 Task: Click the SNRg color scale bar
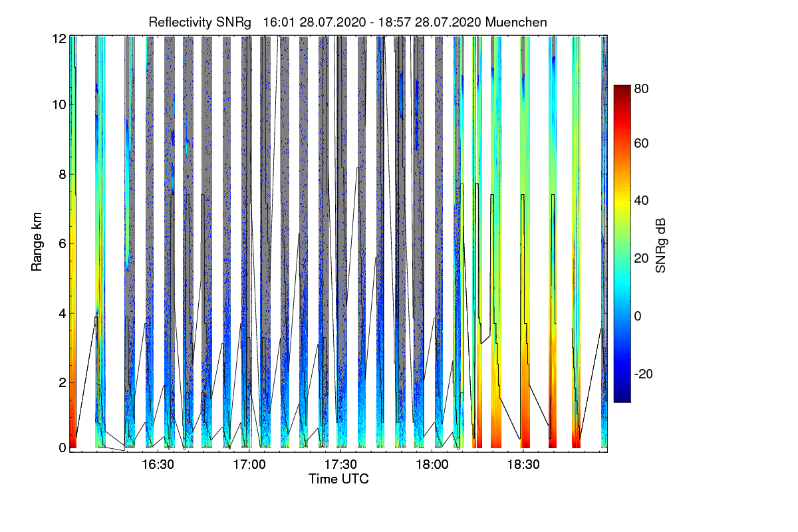click(x=622, y=244)
